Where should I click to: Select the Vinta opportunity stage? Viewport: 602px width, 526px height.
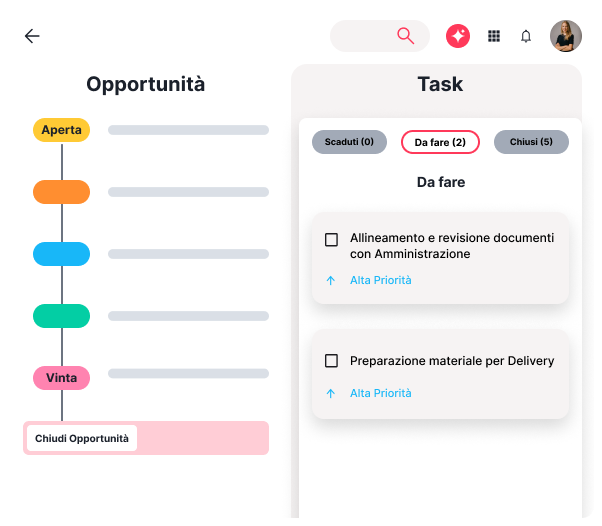[x=61, y=378]
